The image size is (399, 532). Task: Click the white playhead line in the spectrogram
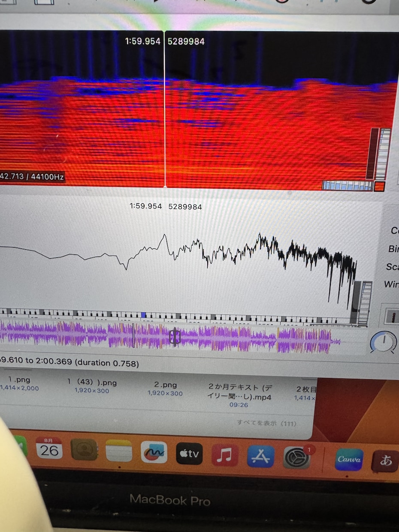pyautogui.click(x=165, y=109)
